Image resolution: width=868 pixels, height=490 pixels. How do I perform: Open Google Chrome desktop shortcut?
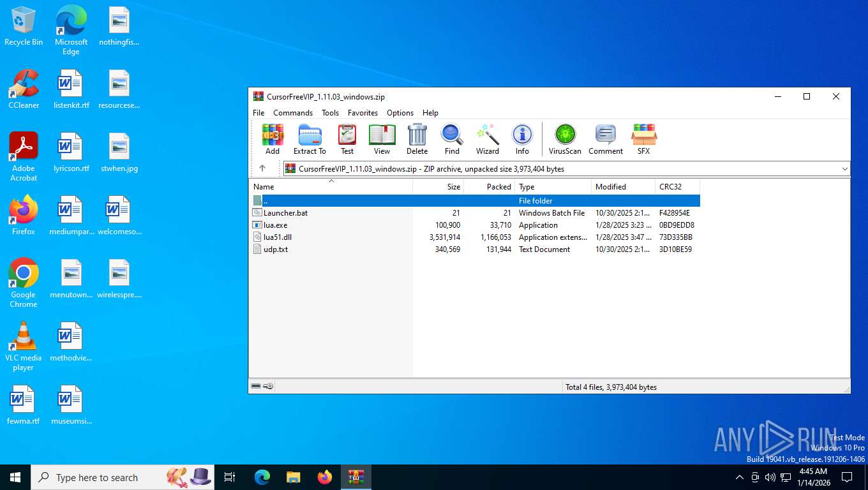(24, 283)
